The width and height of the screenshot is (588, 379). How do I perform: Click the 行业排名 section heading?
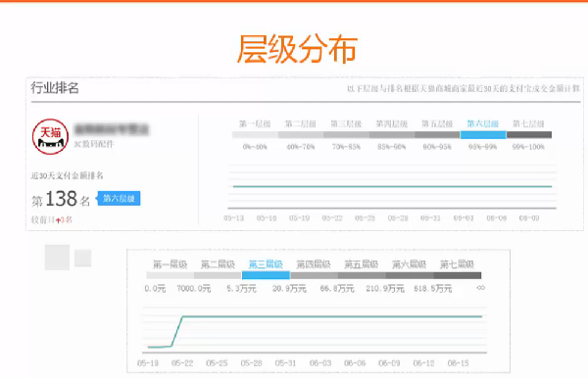tap(55, 88)
